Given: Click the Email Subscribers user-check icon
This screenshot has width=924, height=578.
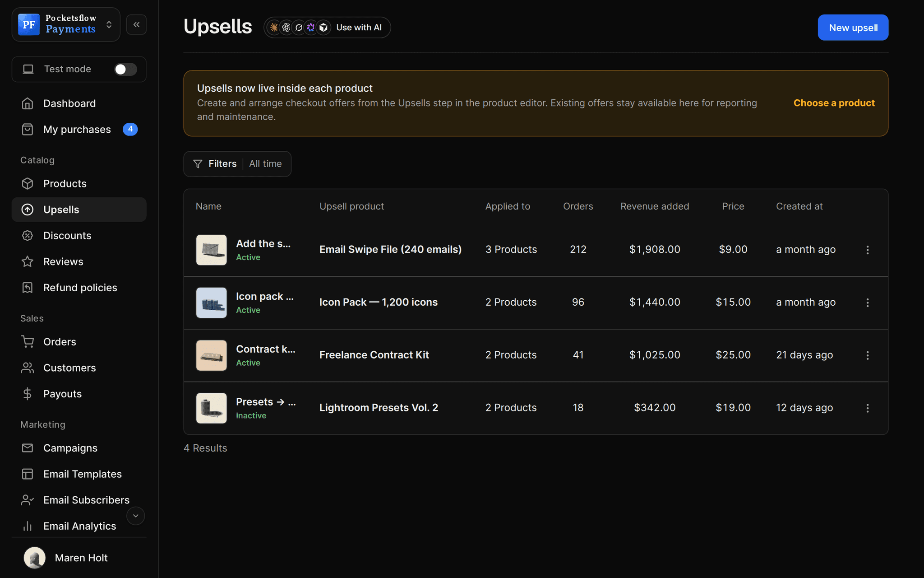Looking at the screenshot, I should click(x=28, y=500).
